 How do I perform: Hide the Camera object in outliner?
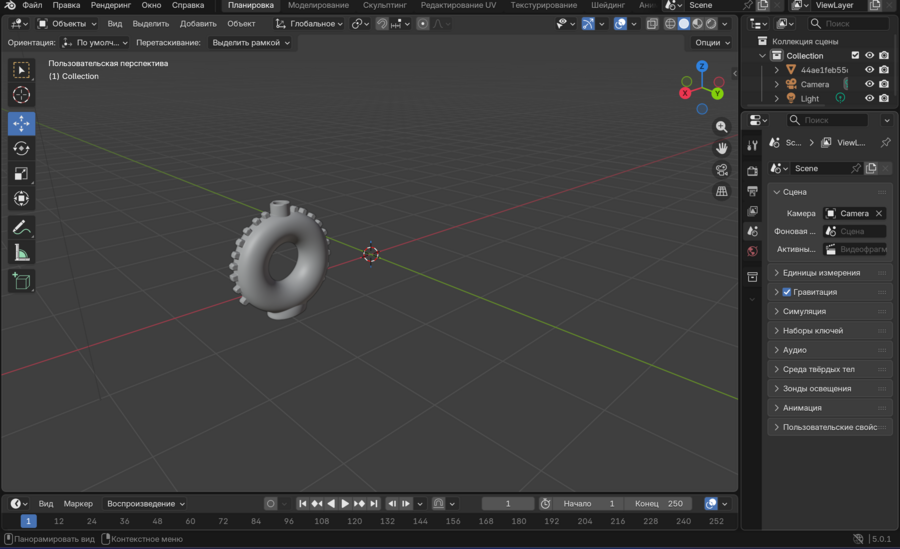tap(869, 84)
